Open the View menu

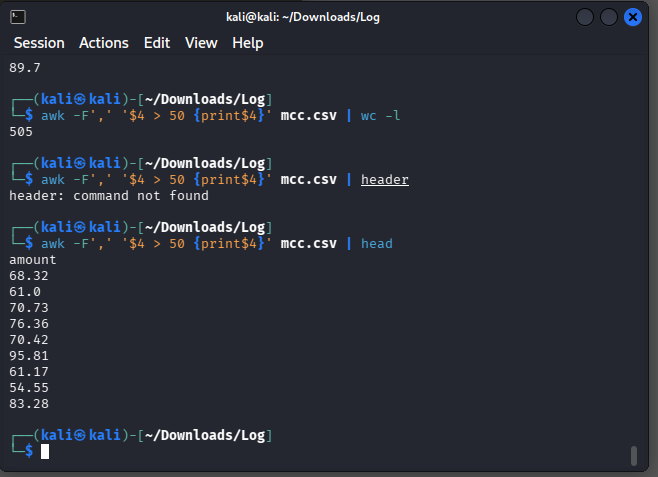click(x=201, y=43)
